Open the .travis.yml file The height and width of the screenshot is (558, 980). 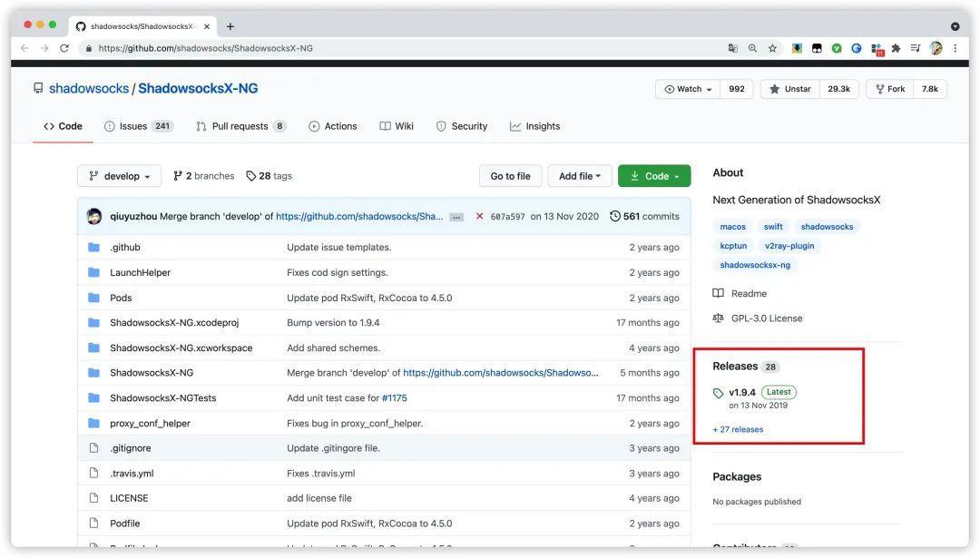point(132,474)
